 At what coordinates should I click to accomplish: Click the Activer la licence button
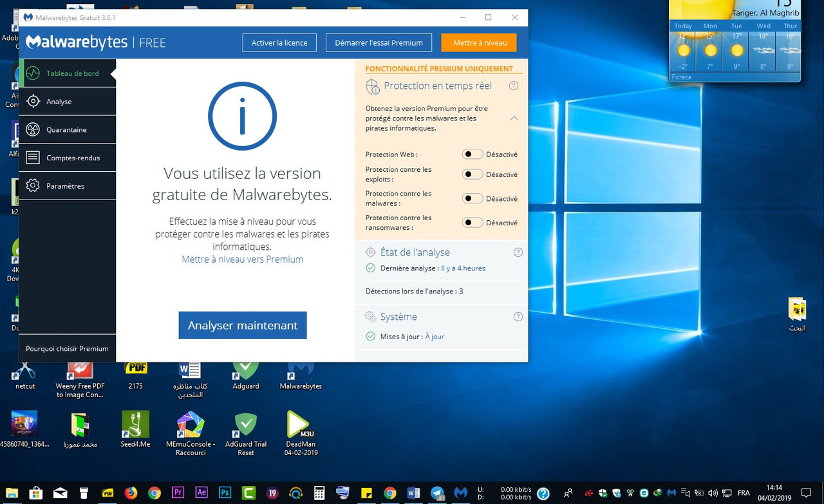(279, 43)
